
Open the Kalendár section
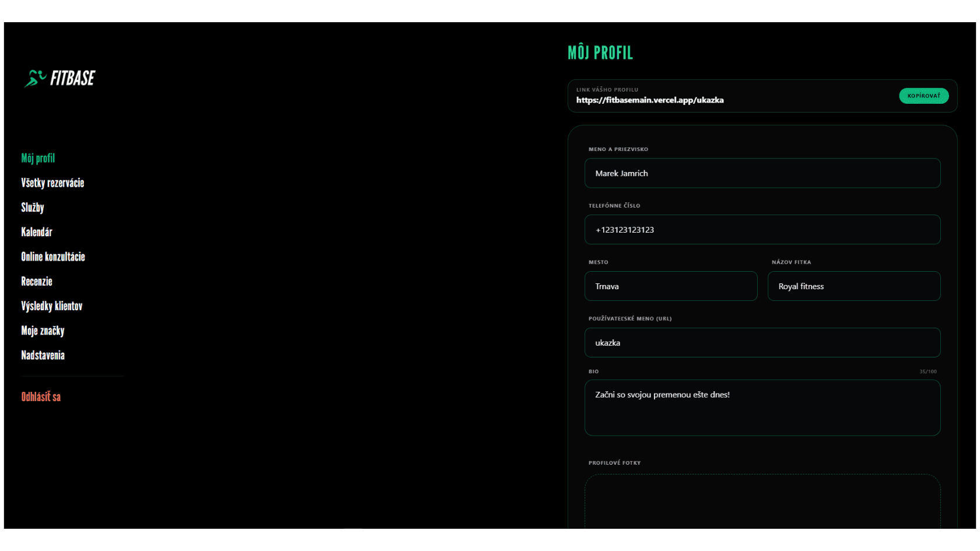pos(36,231)
